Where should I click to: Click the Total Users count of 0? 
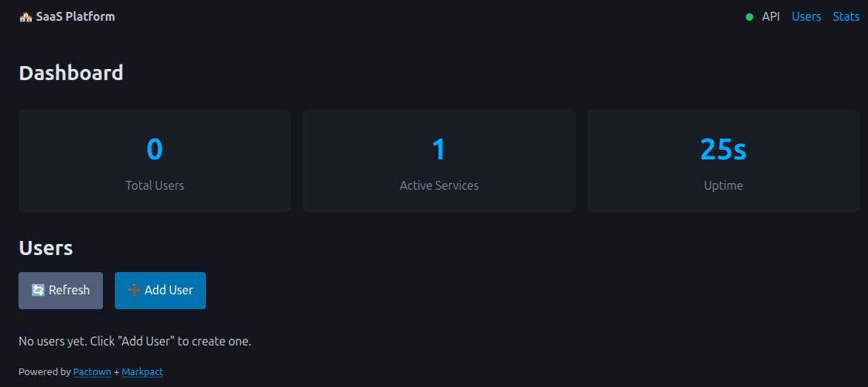(155, 150)
